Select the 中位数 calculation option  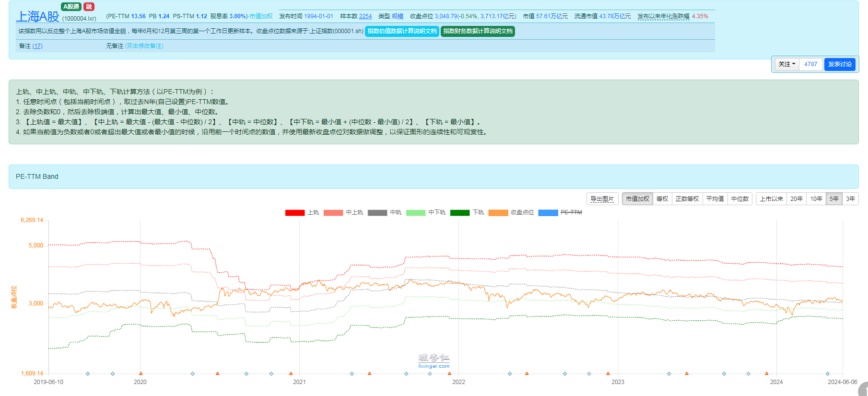(739, 199)
